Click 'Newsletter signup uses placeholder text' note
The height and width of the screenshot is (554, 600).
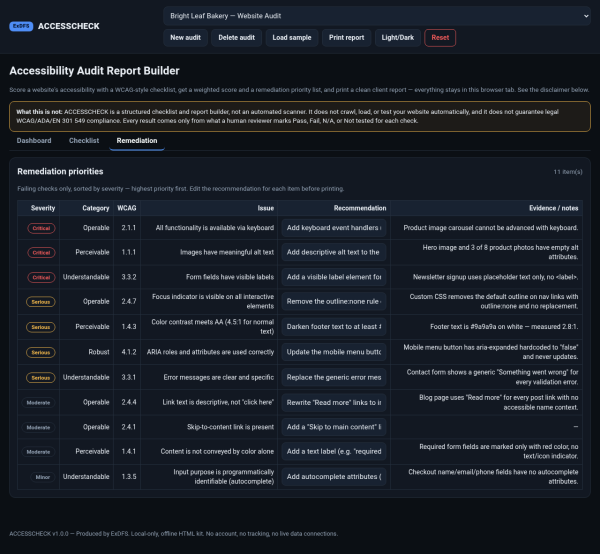click(x=496, y=277)
